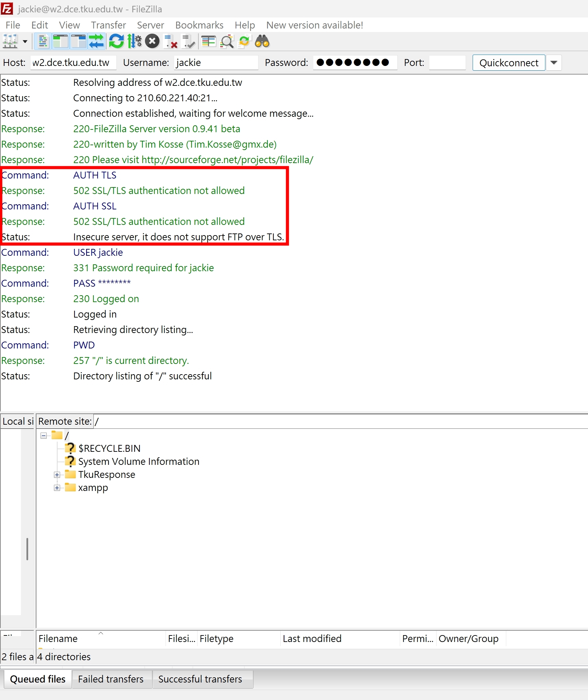Open the Server menu
Viewport: 588px width, 700px height.
point(150,25)
